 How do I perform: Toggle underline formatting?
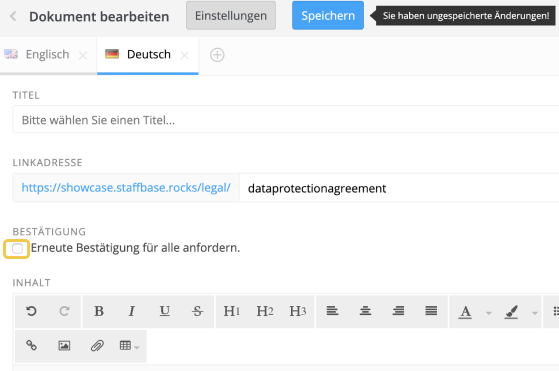tap(164, 311)
